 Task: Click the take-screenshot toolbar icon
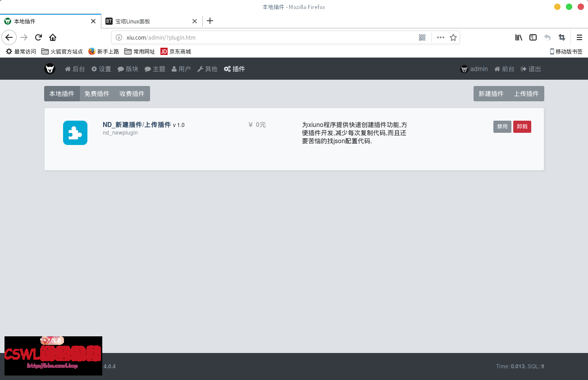point(562,37)
